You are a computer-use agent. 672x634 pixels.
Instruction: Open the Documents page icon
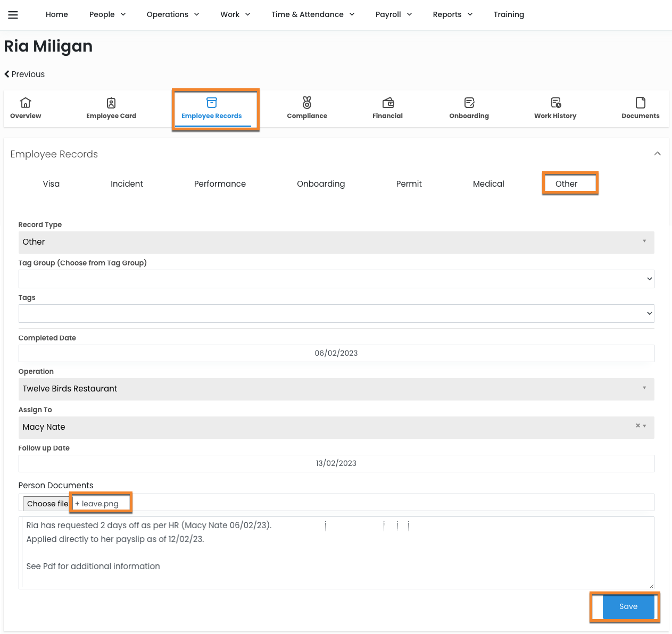[640, 103]
